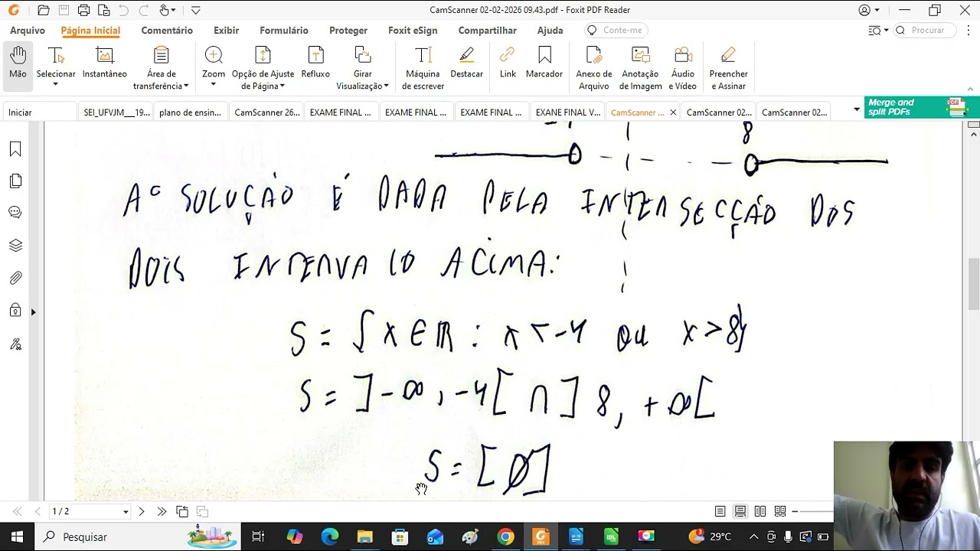Open the Área de transferência clipboard tool
Image resolution: width=980 pixels, height=551 pixels.
[x=161, y=68]
